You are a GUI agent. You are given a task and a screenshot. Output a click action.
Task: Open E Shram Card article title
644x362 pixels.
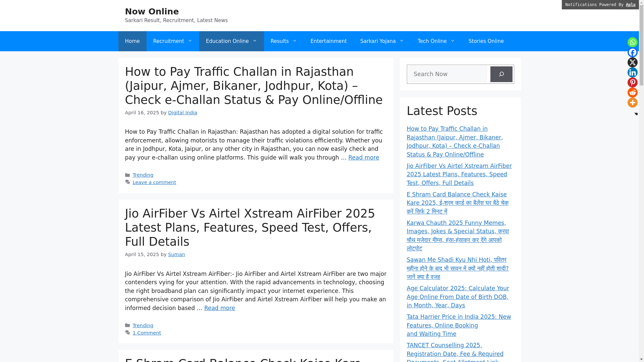pyautogui.click(x=243, y=359)
